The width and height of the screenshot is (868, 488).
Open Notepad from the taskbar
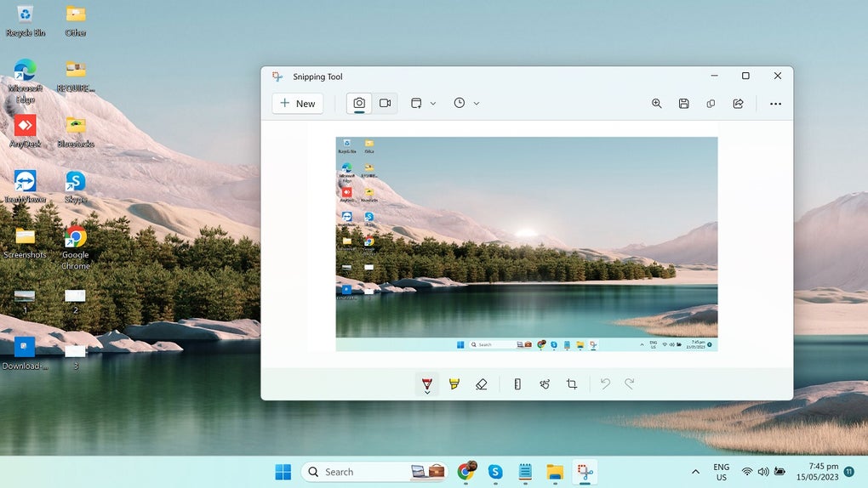coord(525,472)
